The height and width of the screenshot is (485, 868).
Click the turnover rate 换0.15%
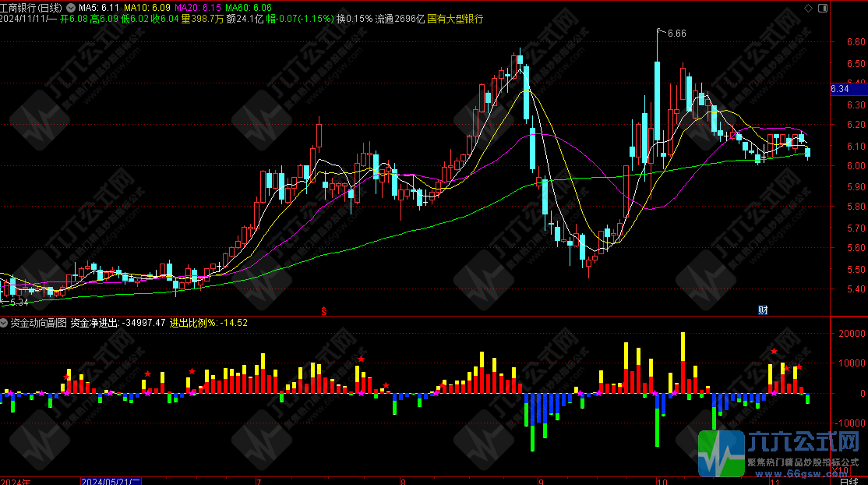[x=355, y=19]
